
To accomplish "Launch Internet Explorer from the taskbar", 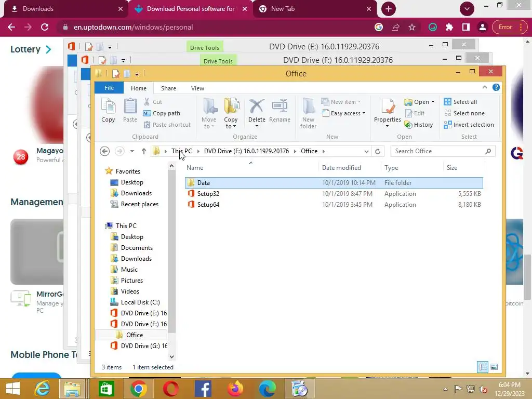I will tap(42, 389).
